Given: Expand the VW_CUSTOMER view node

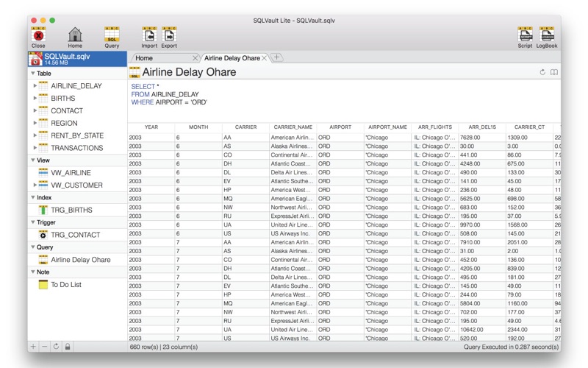Looking at the screenshot, I should [x=35, y=185].
